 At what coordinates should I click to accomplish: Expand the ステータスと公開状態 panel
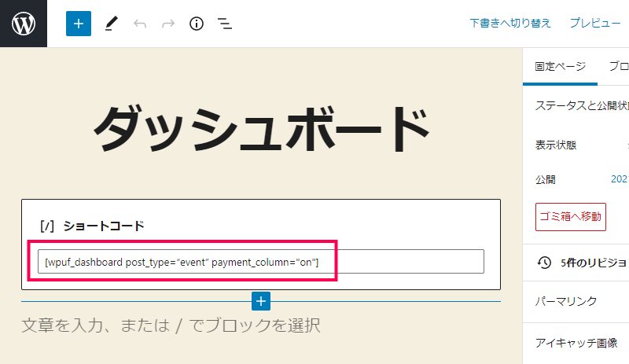click(576, 105)
